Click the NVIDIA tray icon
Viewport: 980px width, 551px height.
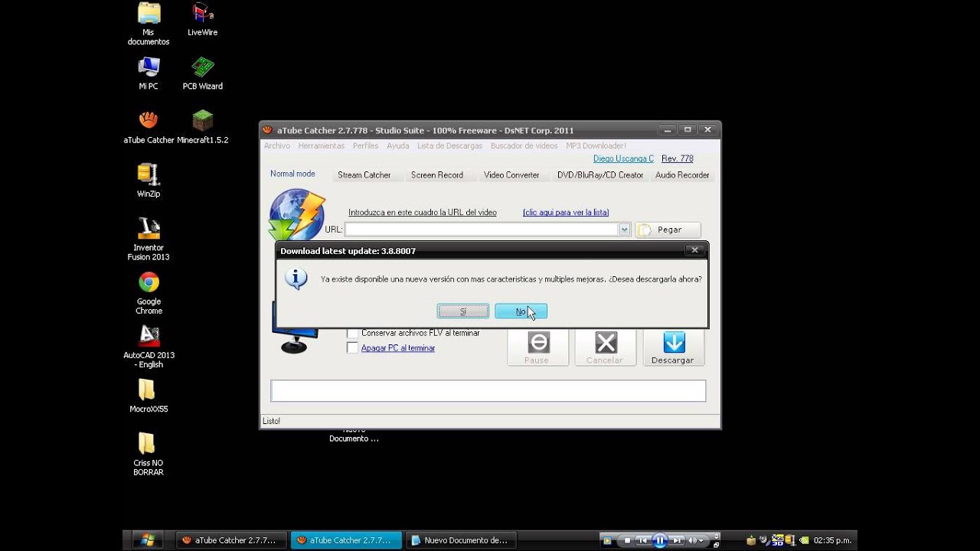click(804, 540)
